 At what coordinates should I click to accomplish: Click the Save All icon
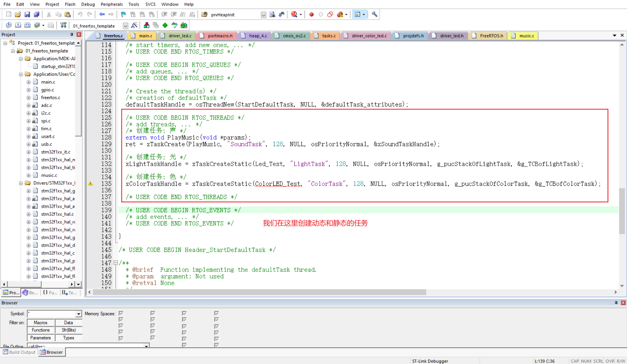tap(37, 15)
